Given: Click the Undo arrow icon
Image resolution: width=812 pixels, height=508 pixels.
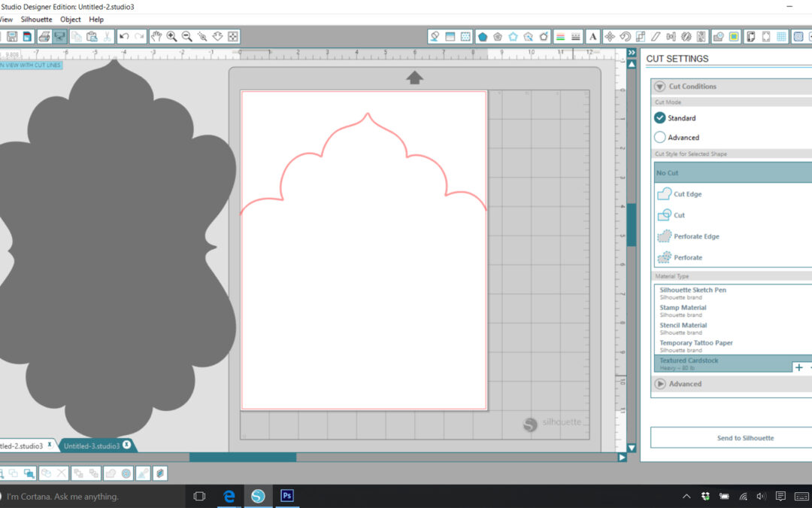Looking at the screenshot, I should click(x=124, y=36).
